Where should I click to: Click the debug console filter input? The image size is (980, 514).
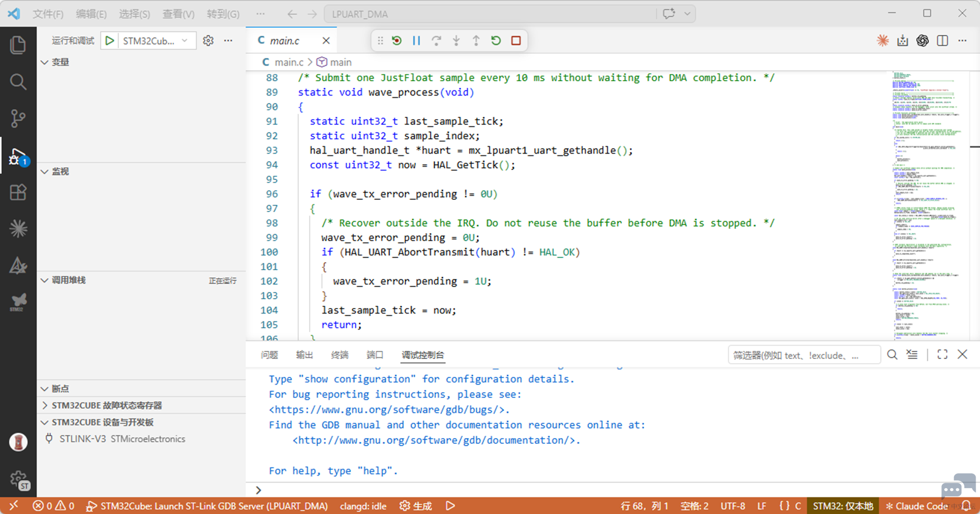tap(804, 355)
